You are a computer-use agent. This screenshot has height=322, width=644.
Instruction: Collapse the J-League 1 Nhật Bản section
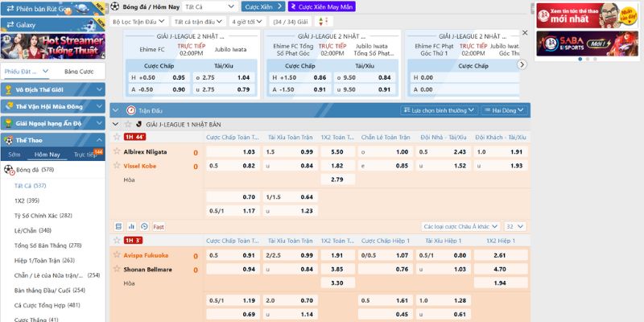(117, 124)
